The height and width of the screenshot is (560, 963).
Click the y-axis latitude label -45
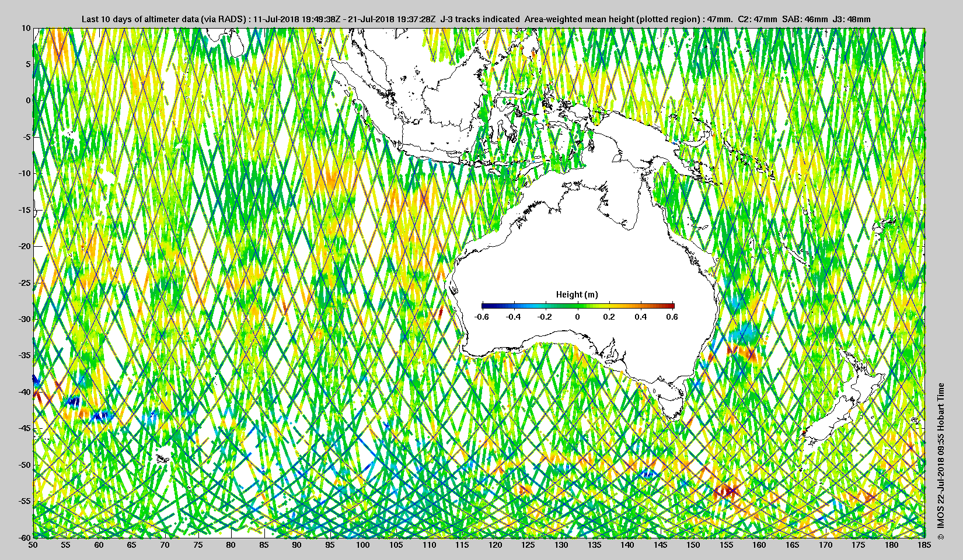(24, 428)
